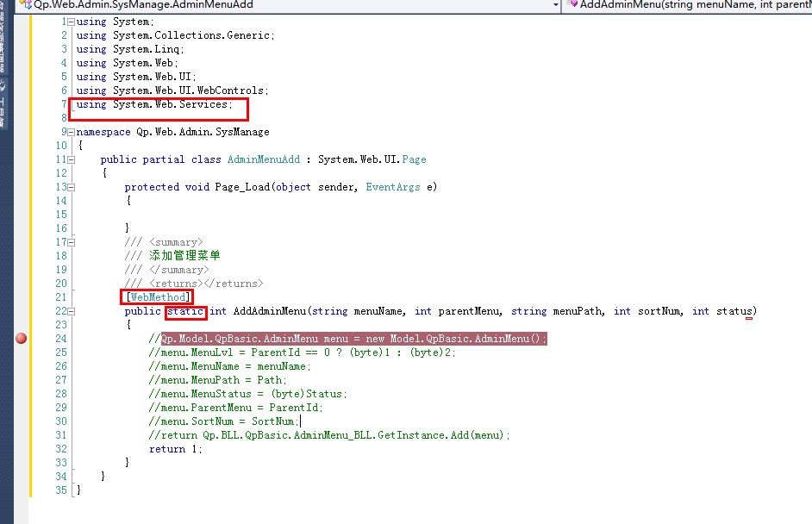Image resolution: width=812 pixels, height=524 pixels.
Task: Click the commented menu.ParentMenu line
Action: [235, 408]
